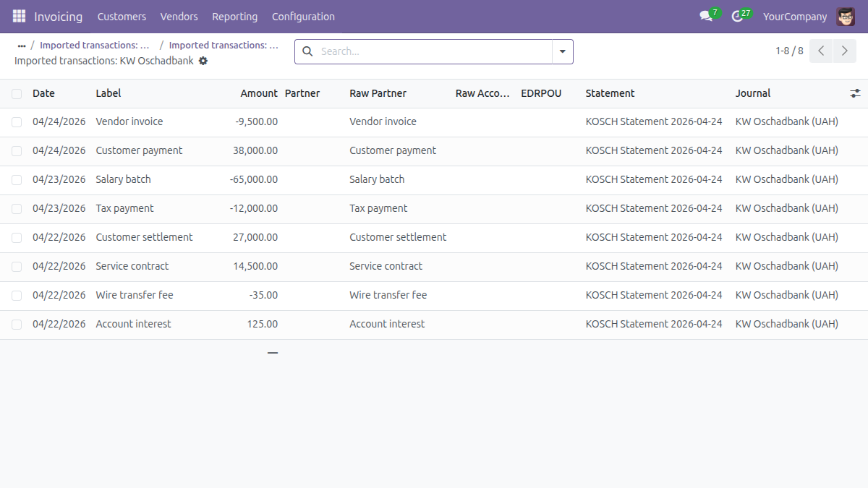Select the Account interest row checkbox
The height and width of the screenshot is (488, 868).
[x=17, y=325]
